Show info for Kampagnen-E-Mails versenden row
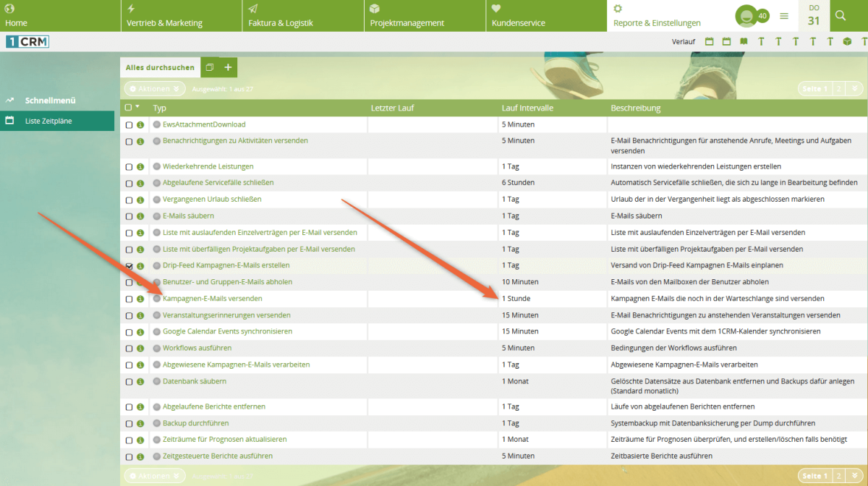The height and width of the screenshot is (486, 868). 140,299
